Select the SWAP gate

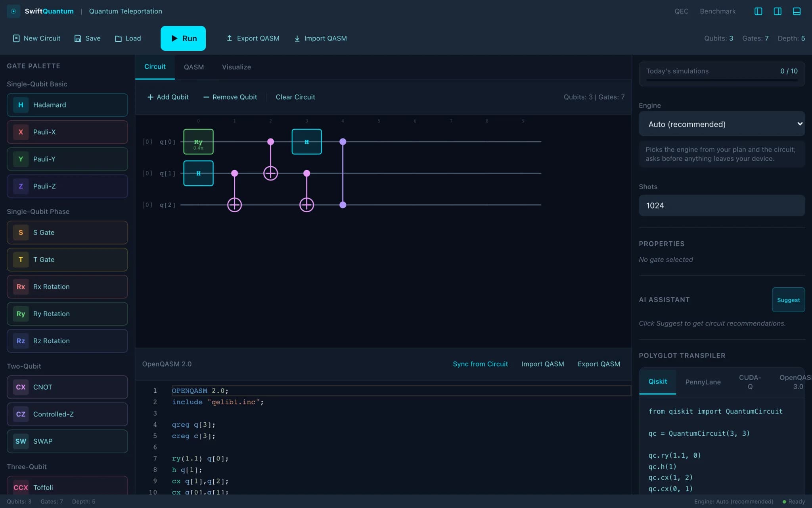(x=67, y=441)
